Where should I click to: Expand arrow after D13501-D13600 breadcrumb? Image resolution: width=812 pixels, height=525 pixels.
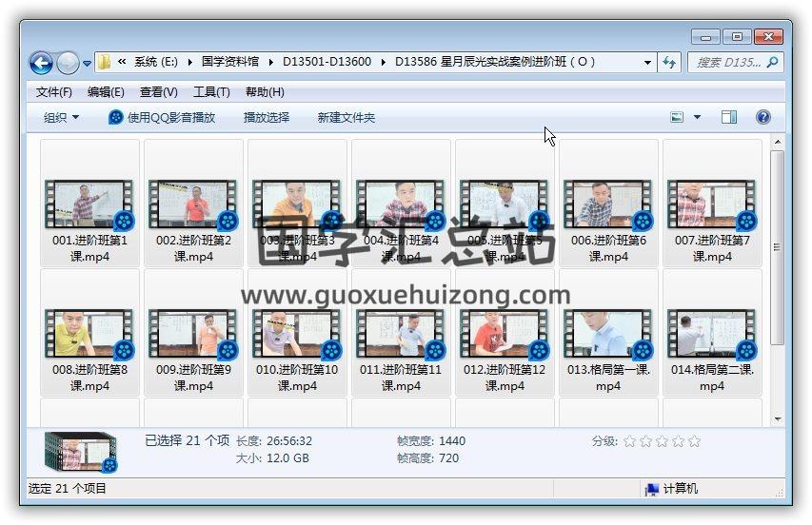click(x=384, y=62)
